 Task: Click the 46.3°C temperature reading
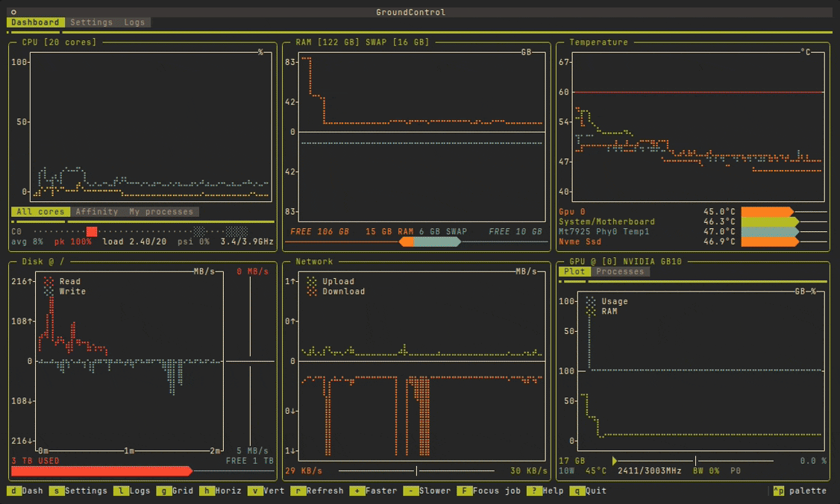click(x=719, y=221)
